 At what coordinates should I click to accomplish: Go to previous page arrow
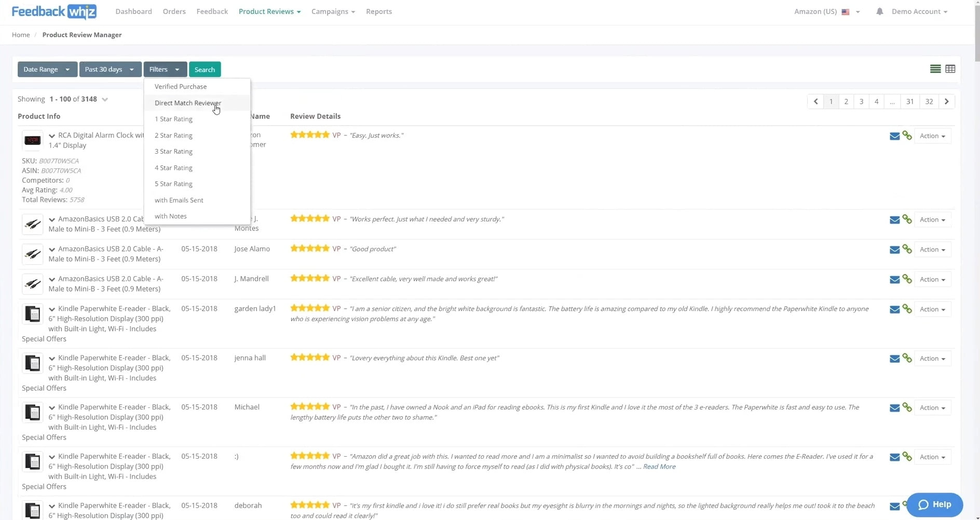[815, 102]
